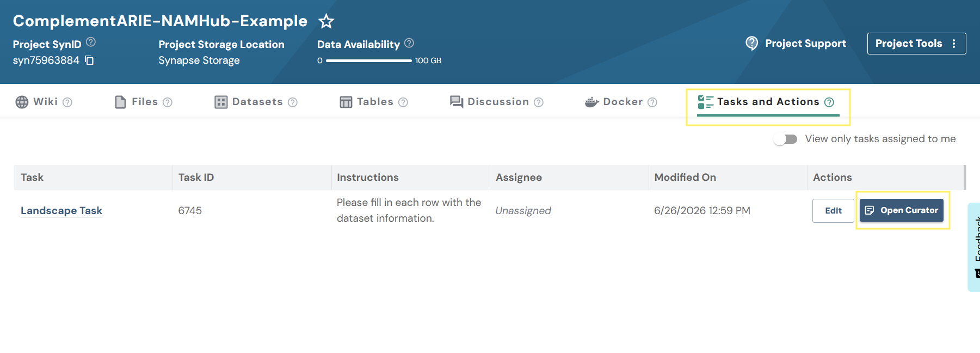Show help for the Files tab

point(168,102)
